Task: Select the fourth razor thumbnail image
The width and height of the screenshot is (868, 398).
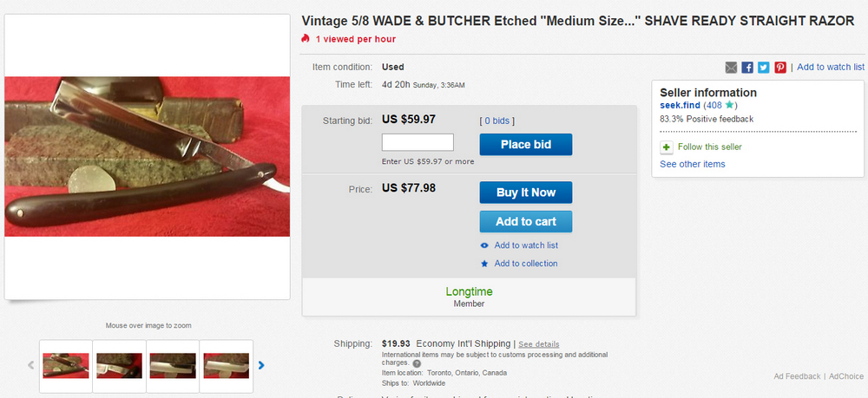Action: [227, 365]
